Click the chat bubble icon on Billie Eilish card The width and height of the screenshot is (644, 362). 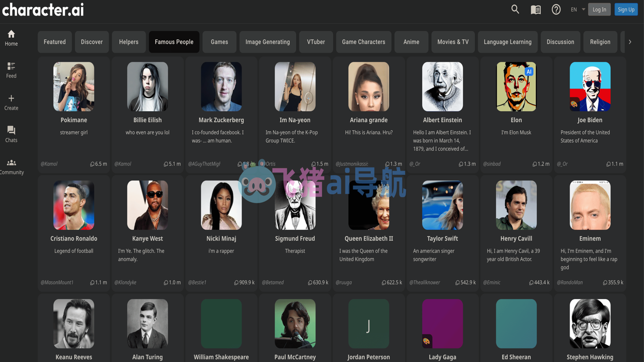pos(166,164)
